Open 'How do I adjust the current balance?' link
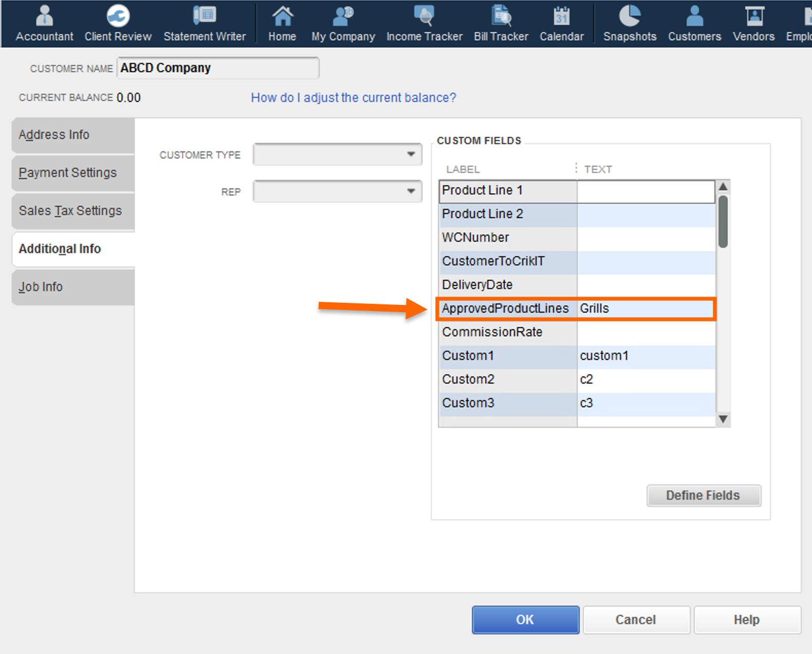The width and height of the screenshot is (812, 654). click(353, 98)
